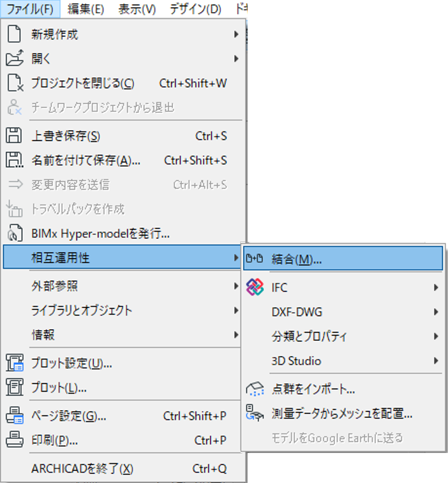
Task: Choose ARCHICADを終了(X) entry
Action: (x=123, y=468)
